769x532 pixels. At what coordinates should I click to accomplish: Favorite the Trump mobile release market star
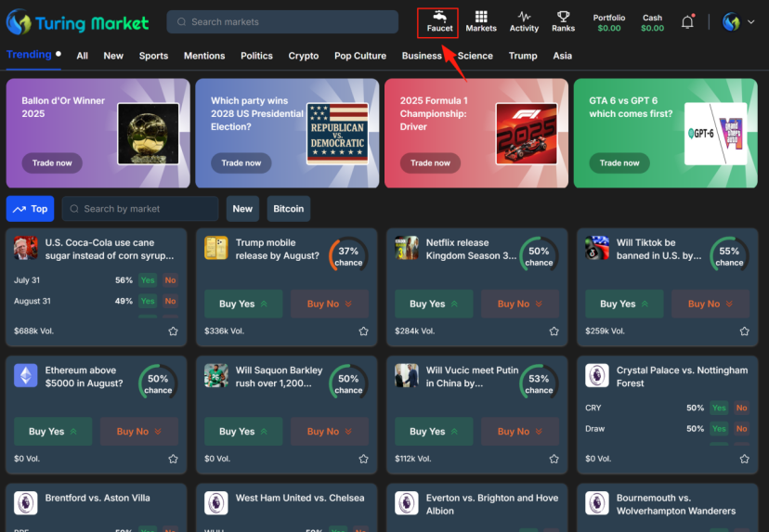363,331
